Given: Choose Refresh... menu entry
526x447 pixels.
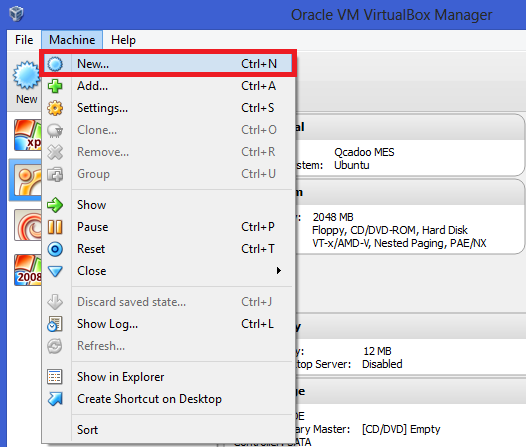Looking at the screenshot, I should [x=168, y=346].
